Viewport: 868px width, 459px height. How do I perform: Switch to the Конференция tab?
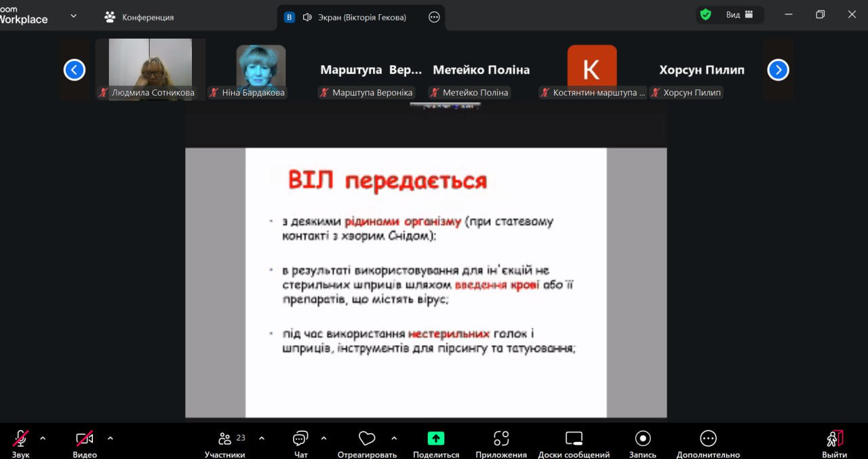coord(139,17)
